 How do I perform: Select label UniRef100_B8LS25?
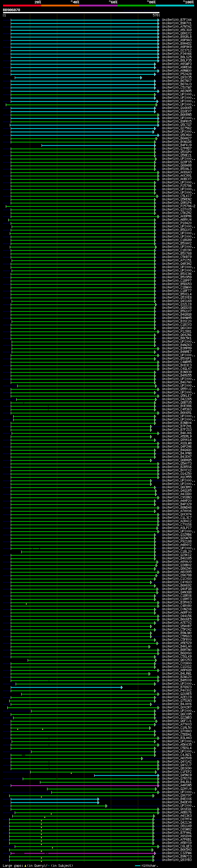176,57
